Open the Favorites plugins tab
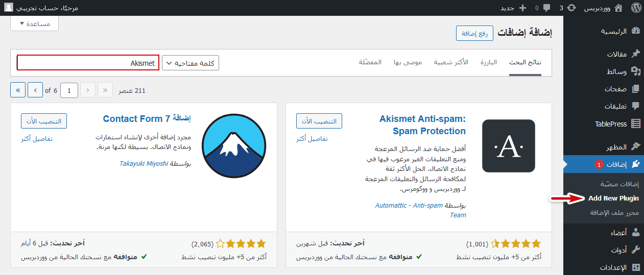This screenshot has width=644, height=275. pyautogui.click(x=370, y=62)
